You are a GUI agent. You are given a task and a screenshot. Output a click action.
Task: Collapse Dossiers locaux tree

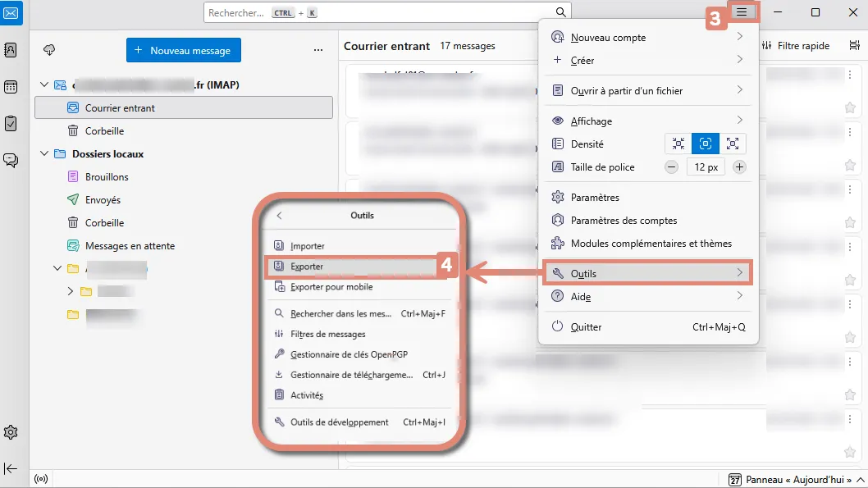(44, 154)
